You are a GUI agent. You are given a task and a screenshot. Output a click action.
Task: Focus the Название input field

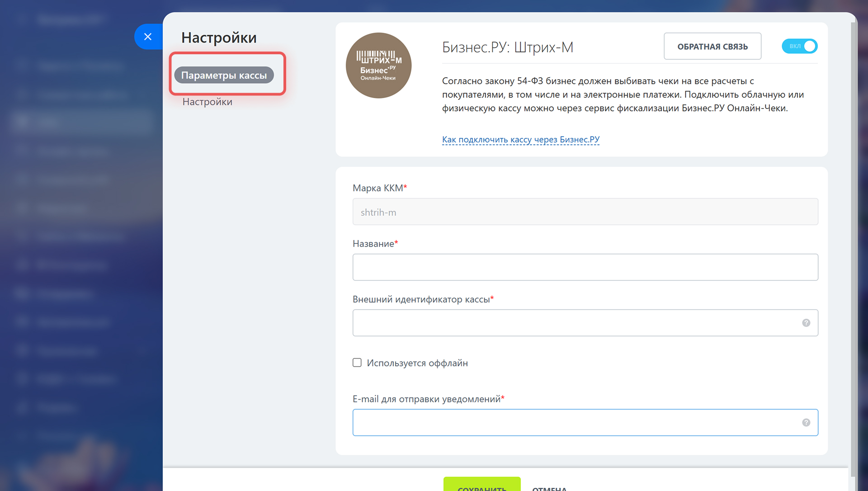[585, 267]
